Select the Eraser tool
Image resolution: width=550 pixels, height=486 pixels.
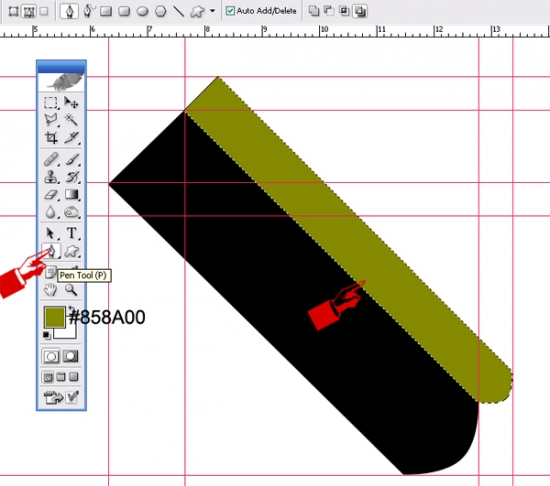tap(51, 195)
